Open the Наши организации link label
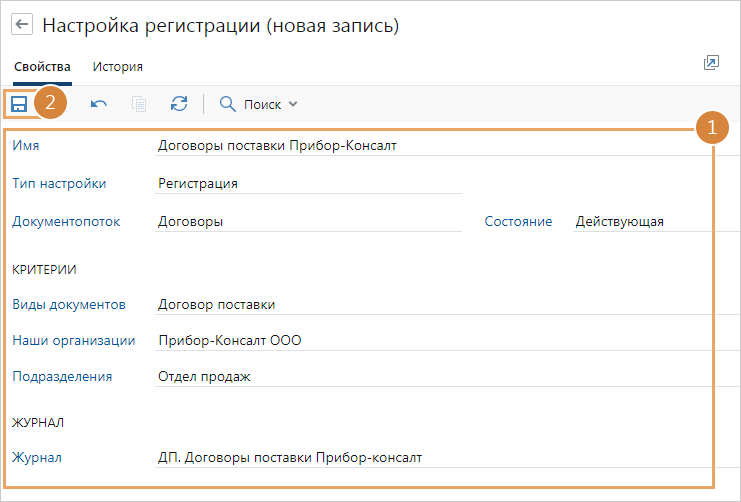This screenshot has height=502, width=741. click(x=73, y=340)
